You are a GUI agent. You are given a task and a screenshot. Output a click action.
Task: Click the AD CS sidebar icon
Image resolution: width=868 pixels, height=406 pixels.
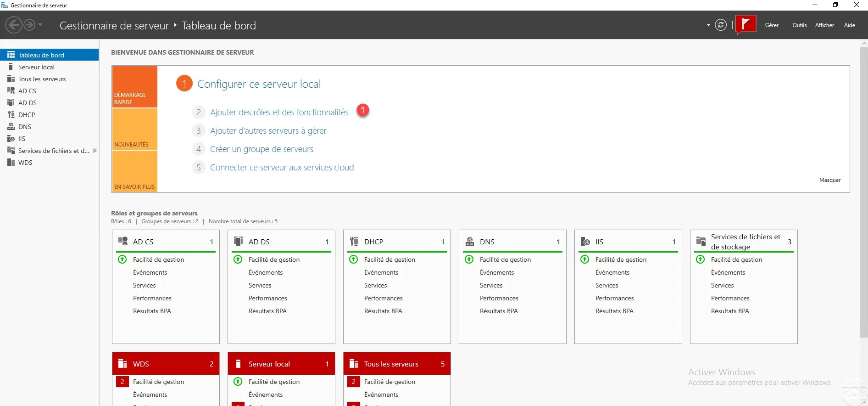tap(11, 90)
